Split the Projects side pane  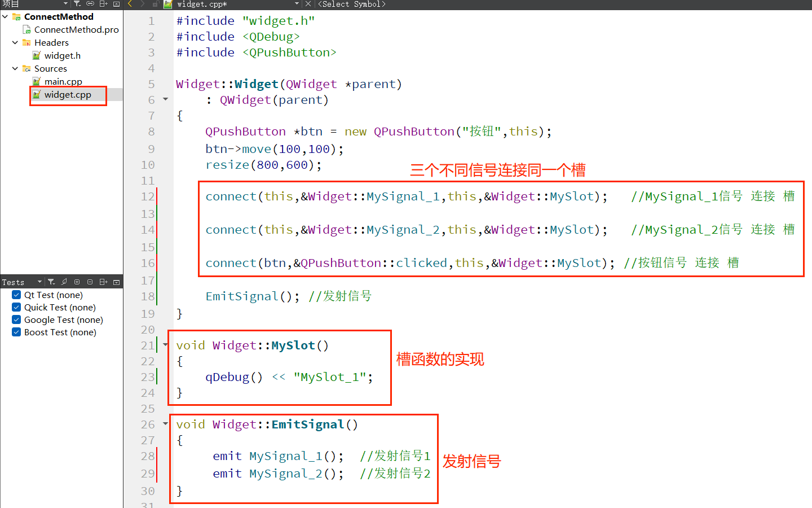[x=104, y=4]
